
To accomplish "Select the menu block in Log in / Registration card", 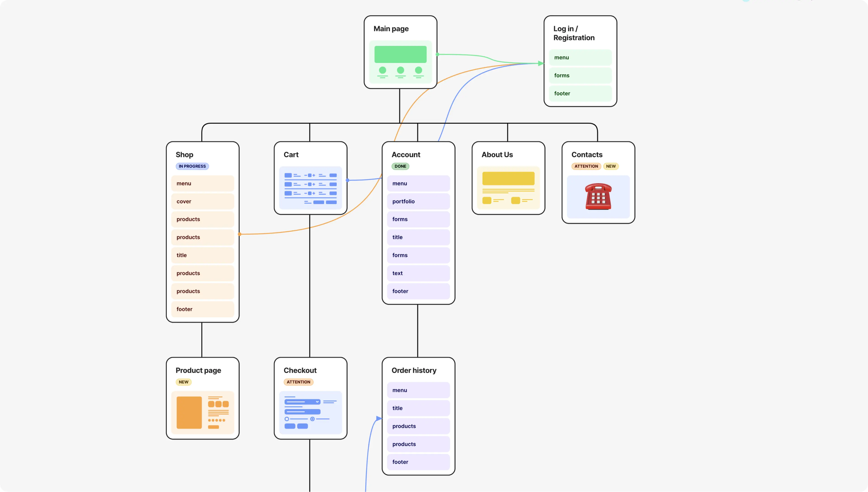I will 580,57.
